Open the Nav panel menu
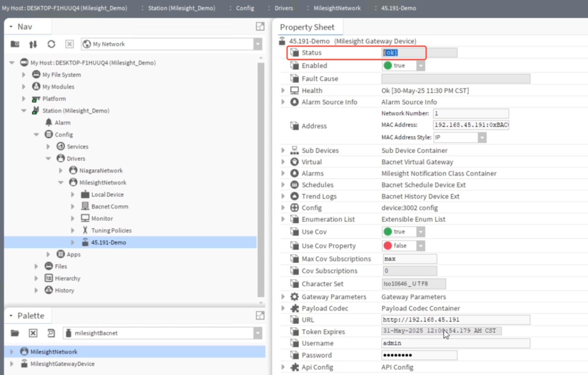The width and height of the screenshot is (588, 375). 11,27
